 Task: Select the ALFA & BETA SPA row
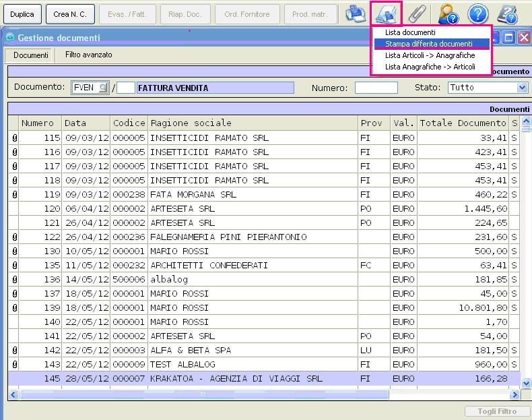[264, 350]
